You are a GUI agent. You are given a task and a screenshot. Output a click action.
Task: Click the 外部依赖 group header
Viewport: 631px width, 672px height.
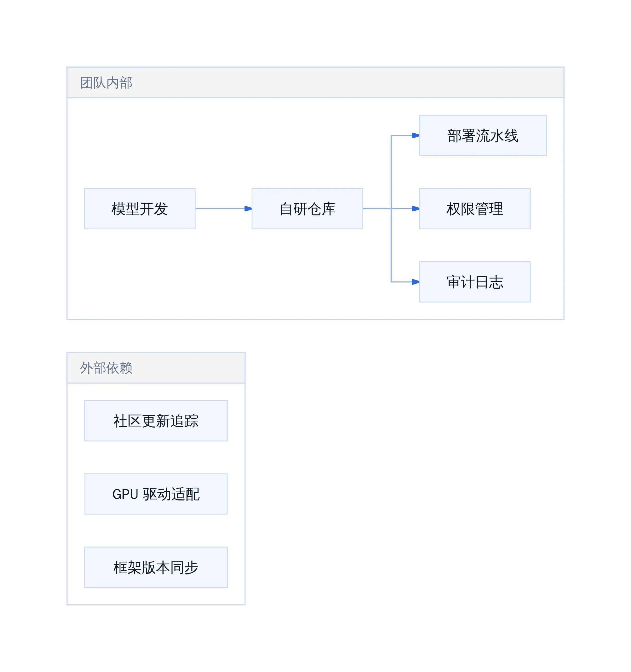click(x=156, y=368)
